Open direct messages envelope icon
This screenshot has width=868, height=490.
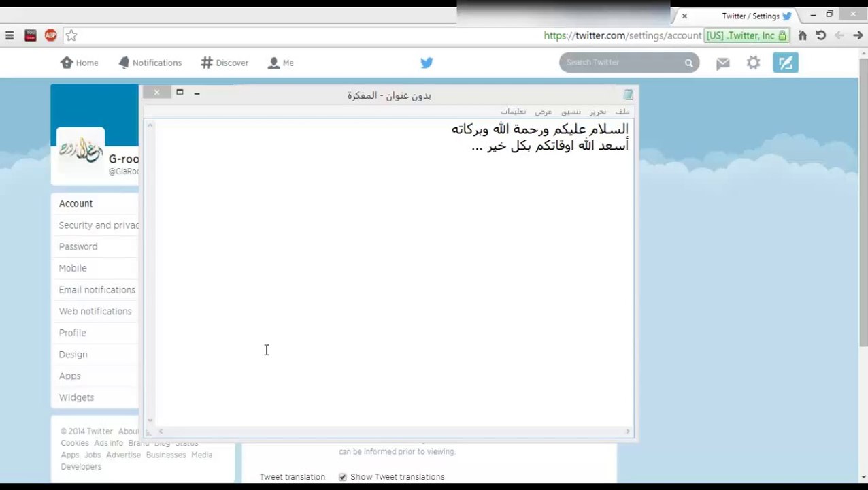(x=722, y=63)
